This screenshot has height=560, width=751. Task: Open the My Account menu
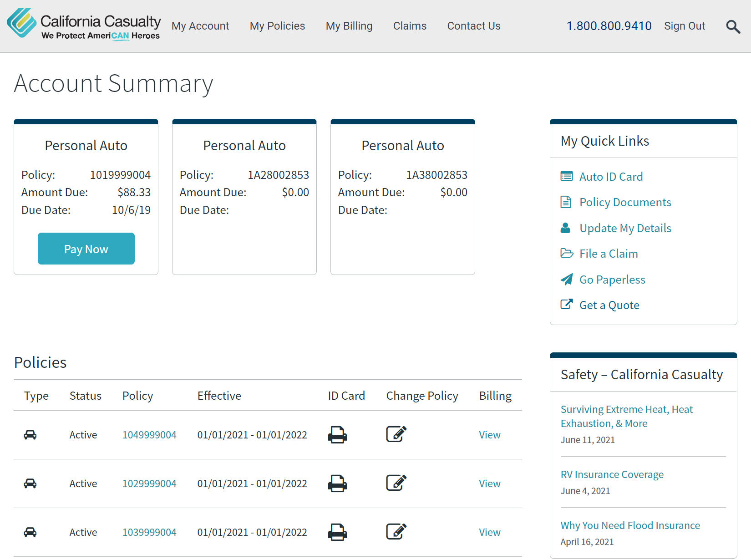pyautogui.click(x=200, y=26)
